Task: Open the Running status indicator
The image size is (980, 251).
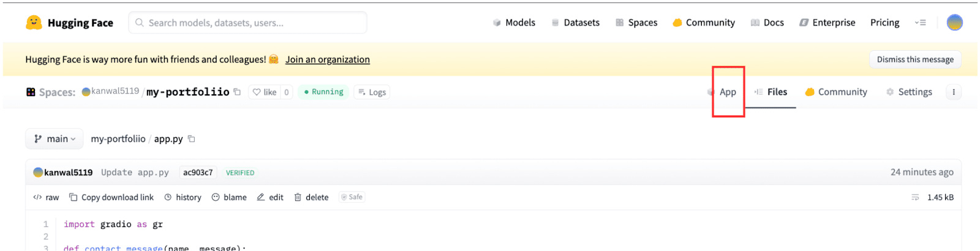Action: point(323,92)
